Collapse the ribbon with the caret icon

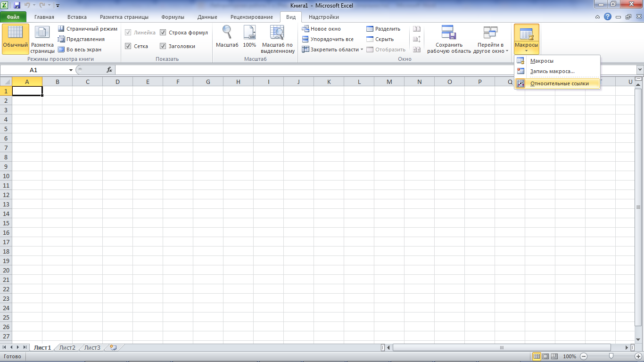tap(598, 16)
